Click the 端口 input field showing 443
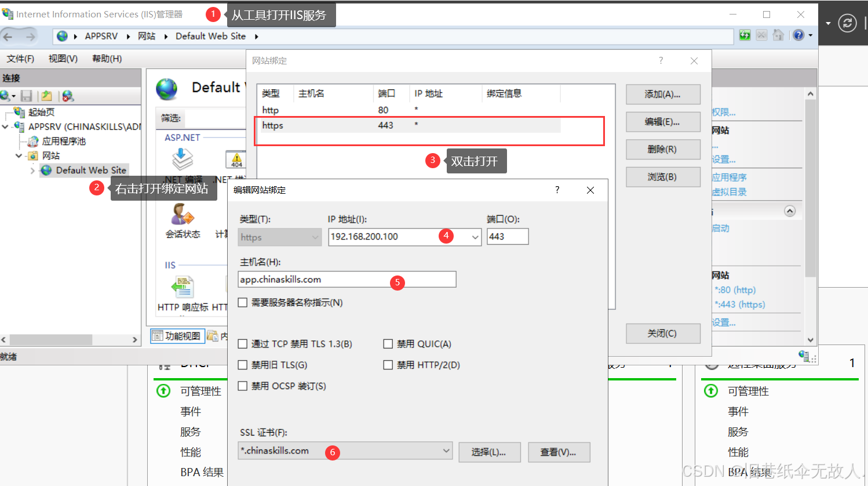 pyautogui.click(x=508, y=237)
